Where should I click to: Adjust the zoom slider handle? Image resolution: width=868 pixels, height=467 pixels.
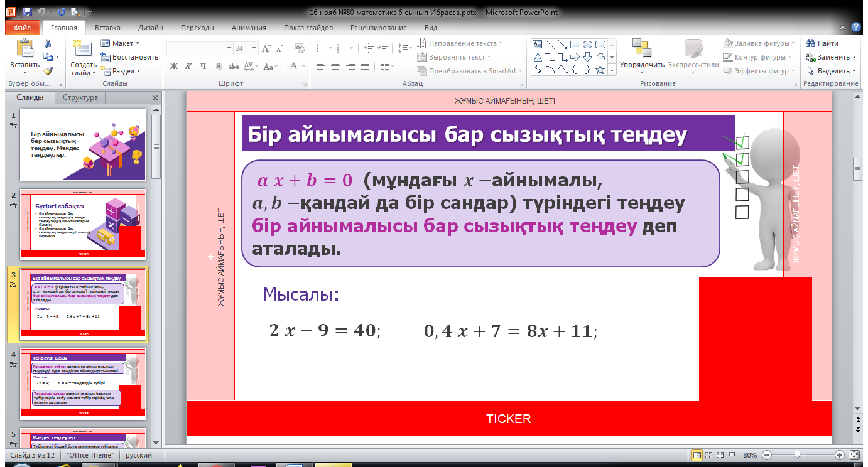[x=796, y=455]
